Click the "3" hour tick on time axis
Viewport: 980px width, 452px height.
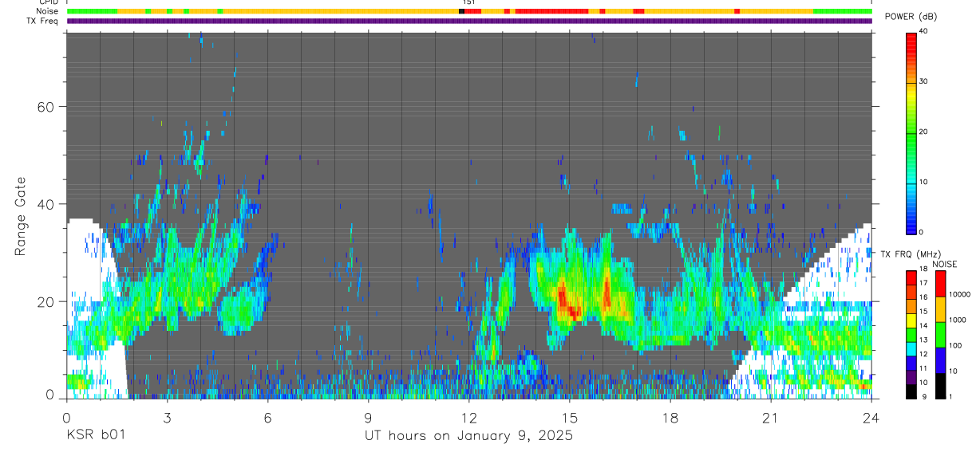click(x=167, y=418)
